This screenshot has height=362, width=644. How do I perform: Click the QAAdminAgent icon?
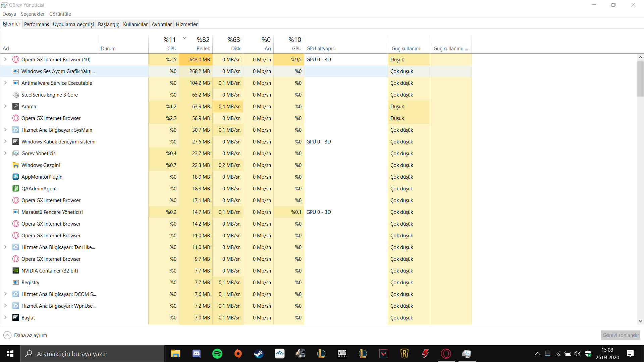tap(16, 189)
